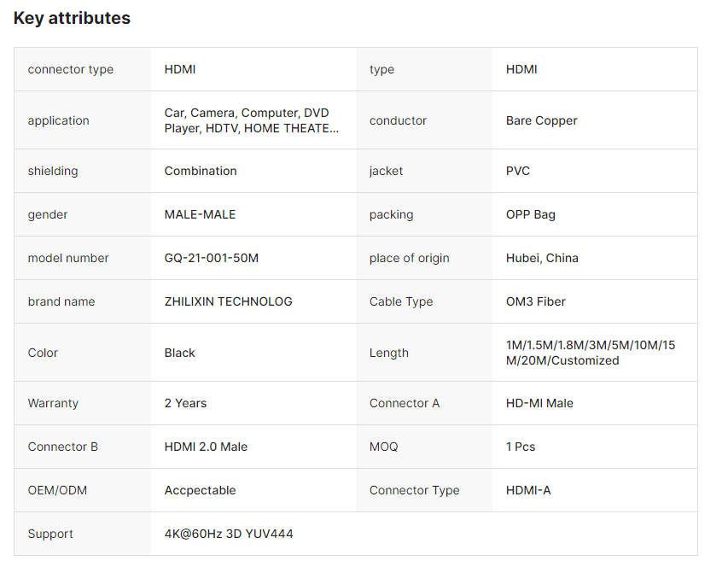Image resolution: width=728 pixels, height=561 pixels.
Task: Select the OPP Bag packing value
Action: tap(530, 214)
